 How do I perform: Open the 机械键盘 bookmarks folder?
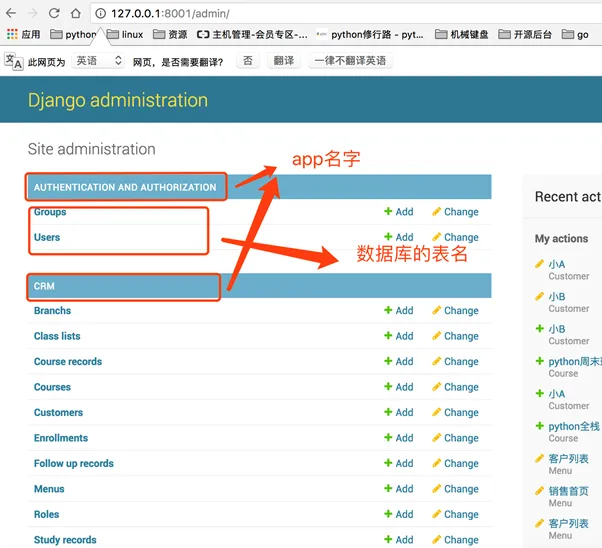(x=462, y=34)
